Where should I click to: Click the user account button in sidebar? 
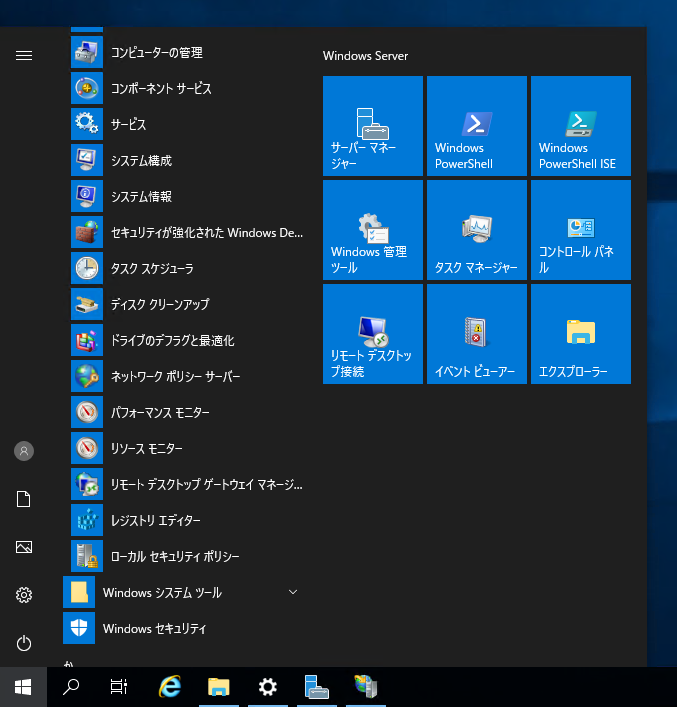[x=24, y=451]
